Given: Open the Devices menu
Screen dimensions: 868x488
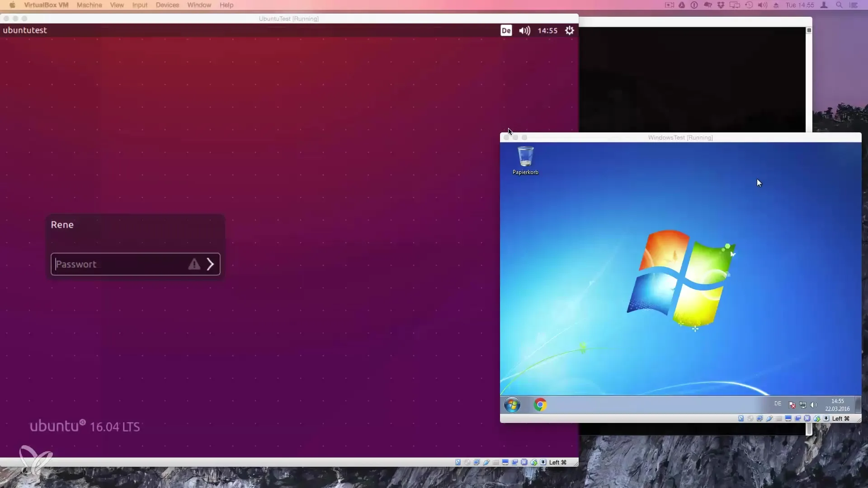Looking at the screenshot, I should click(167, 5).
